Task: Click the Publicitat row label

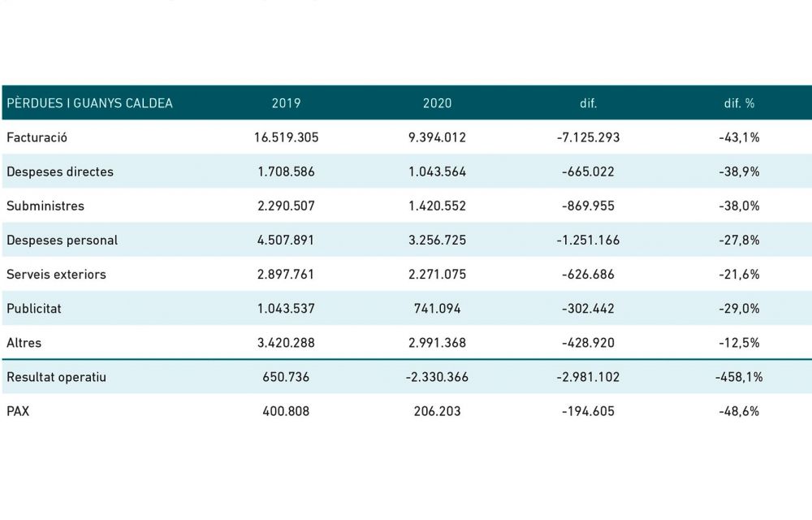Action: coord(34,309)
